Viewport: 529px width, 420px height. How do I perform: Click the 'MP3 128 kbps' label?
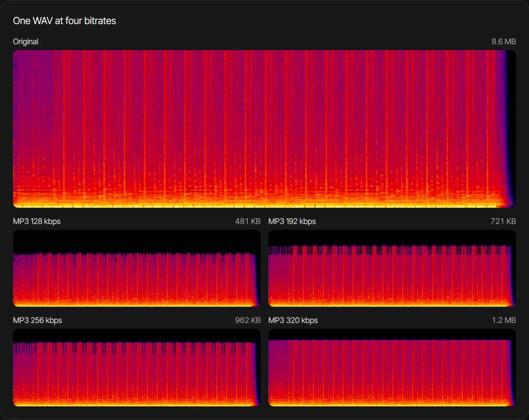[37, 221]
